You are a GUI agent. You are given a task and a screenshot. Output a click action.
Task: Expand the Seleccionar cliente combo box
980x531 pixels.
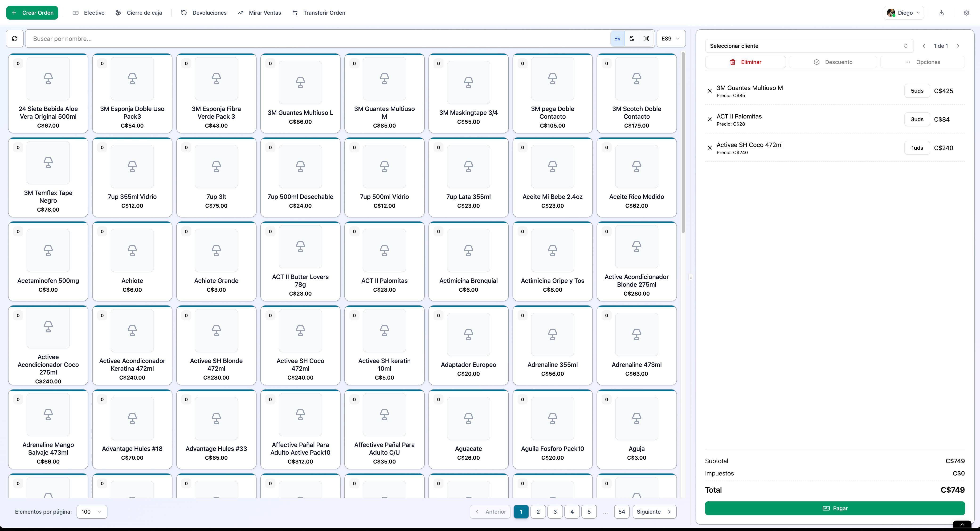click(809, 46)
